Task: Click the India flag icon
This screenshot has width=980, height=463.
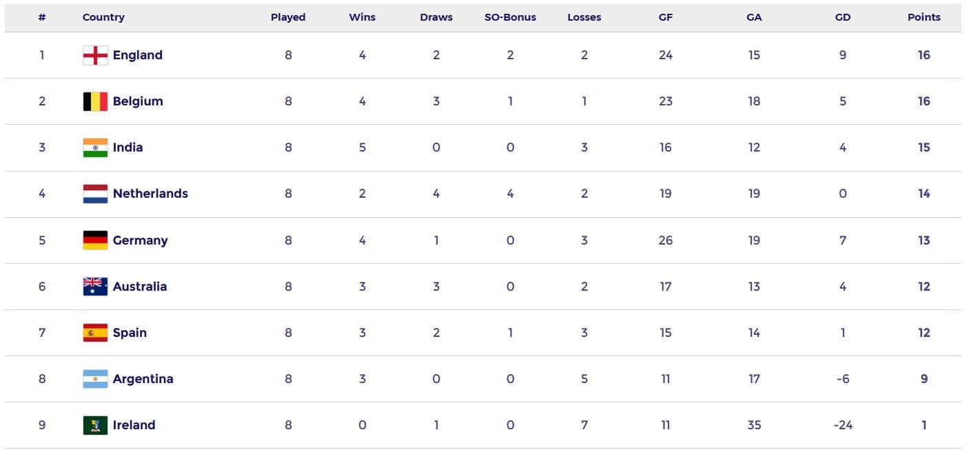Action: point(95,147)
